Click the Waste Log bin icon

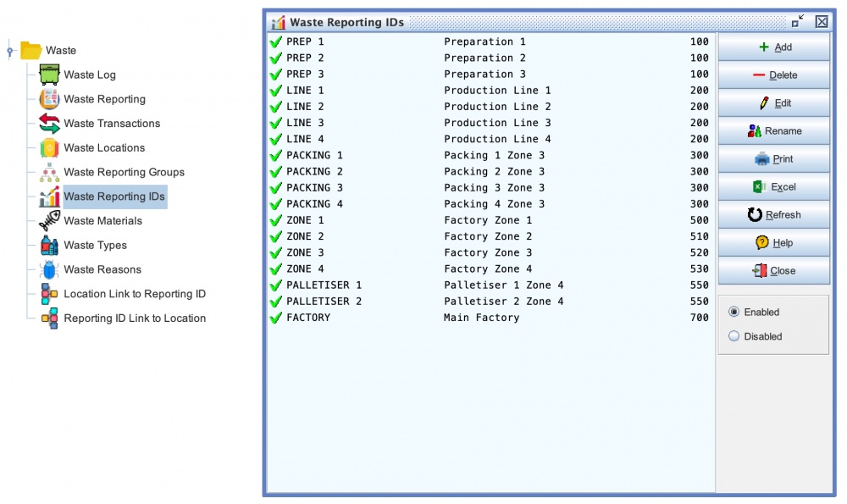[49, 75]
